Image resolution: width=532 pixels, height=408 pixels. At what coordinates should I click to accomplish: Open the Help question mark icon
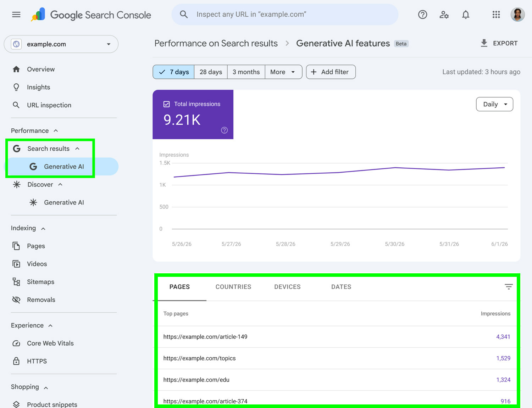click(x=422, y=15)
